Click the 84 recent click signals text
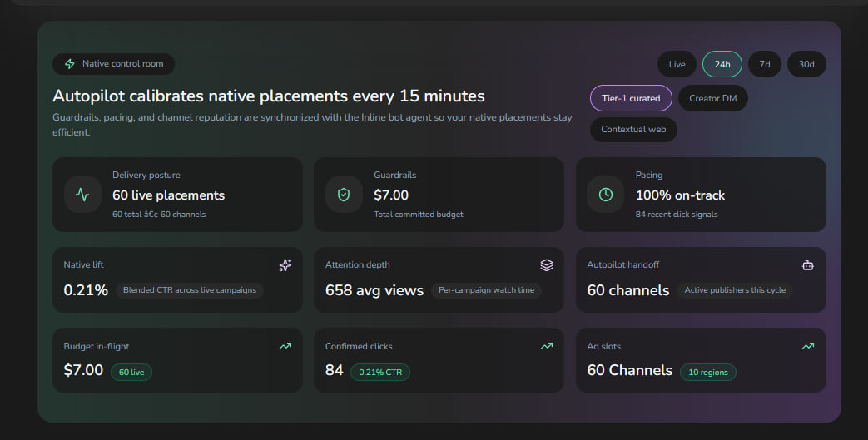The image size is (868, 440). [x=677, y=215]
